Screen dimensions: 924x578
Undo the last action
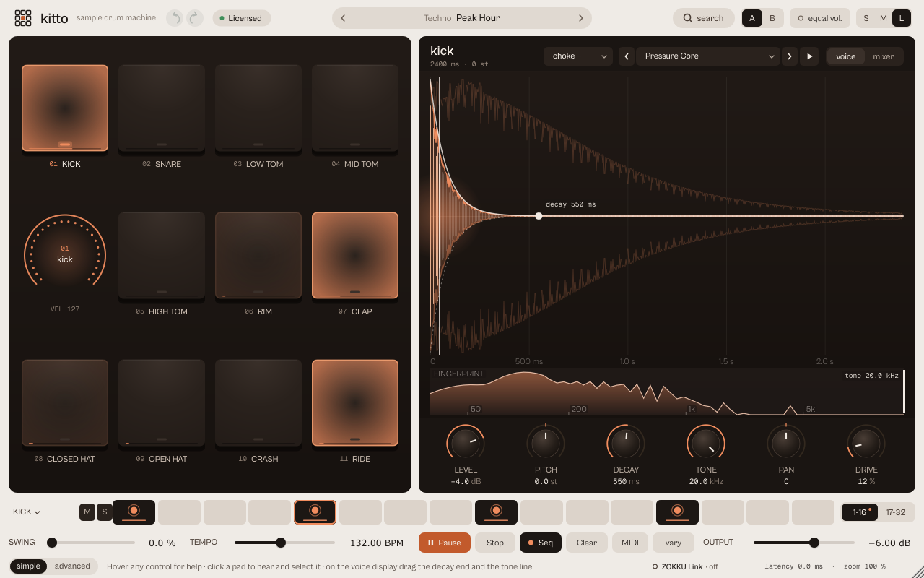coord(175,18)
